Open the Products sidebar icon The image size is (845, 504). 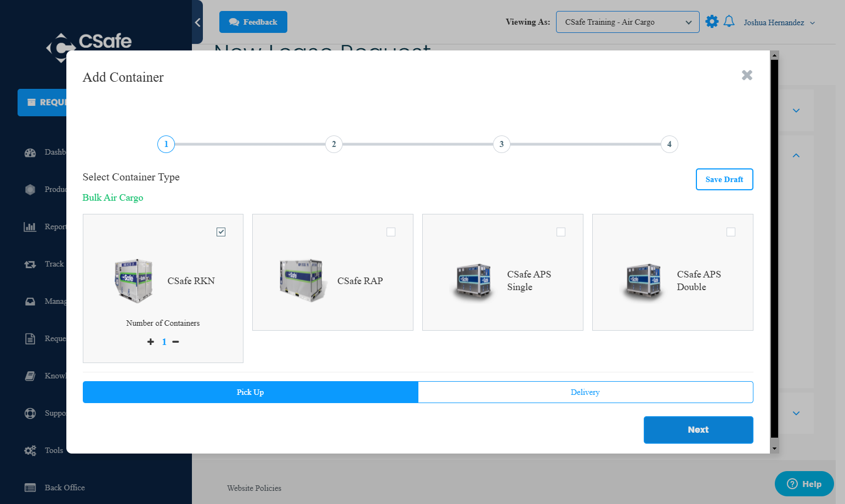30,190
